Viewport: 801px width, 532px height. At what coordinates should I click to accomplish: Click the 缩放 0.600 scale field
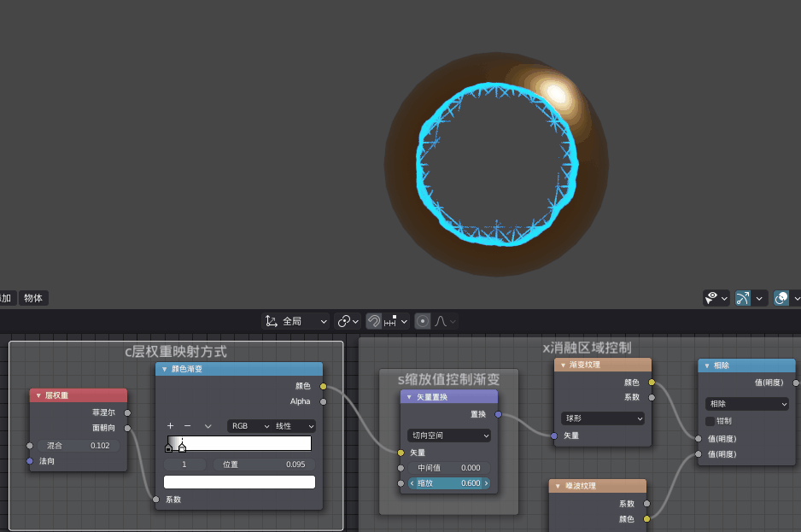coord(449,483)
